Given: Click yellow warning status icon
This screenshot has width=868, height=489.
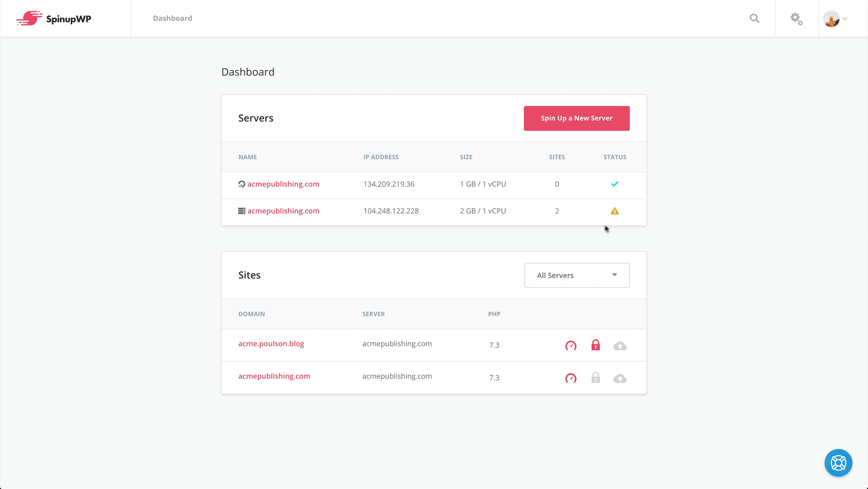Looking at the screenshot, I should click(x=615, y=211).
